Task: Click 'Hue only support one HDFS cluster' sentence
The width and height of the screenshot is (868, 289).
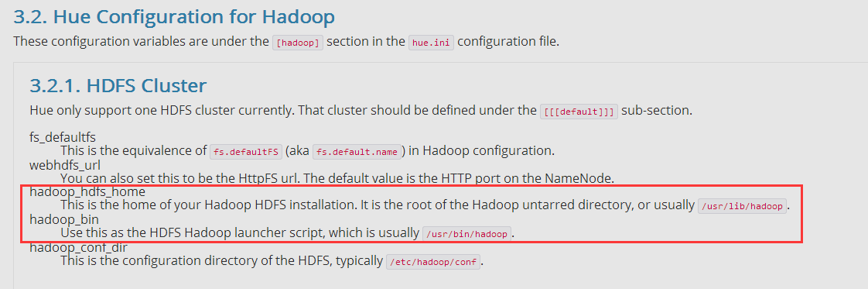Action: 361,110
